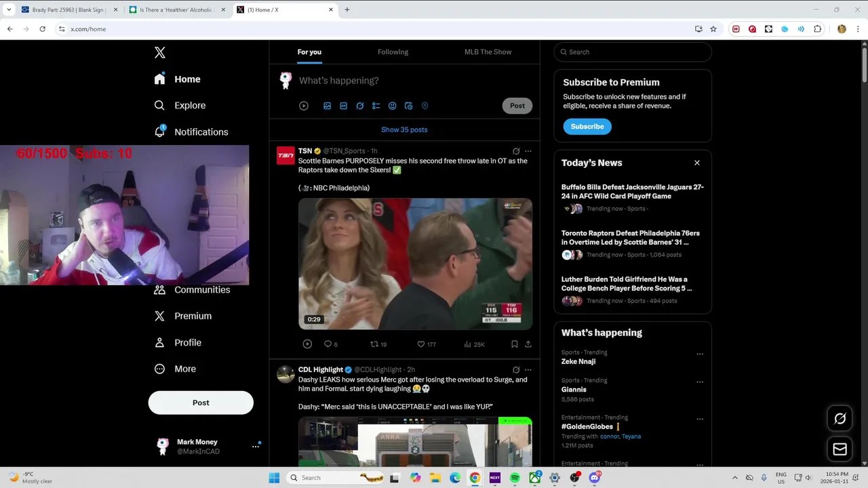868x488 pixels.
Task: Add media image icon in composer
Action: click(327, 106)
